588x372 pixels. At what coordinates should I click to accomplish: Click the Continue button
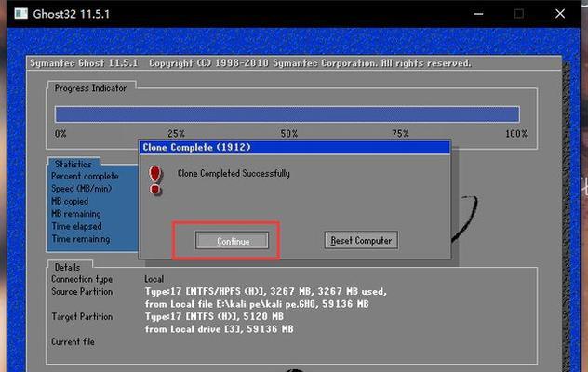point(232,241)
